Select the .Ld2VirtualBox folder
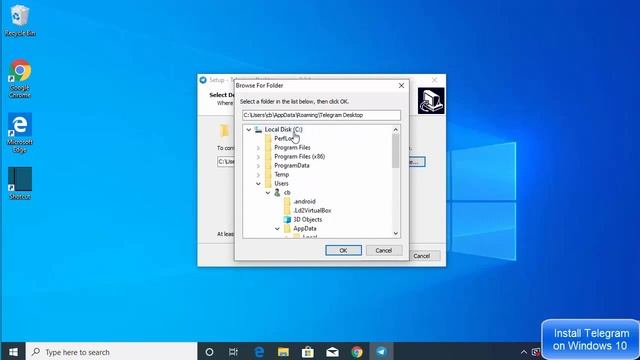 (312, 210)
